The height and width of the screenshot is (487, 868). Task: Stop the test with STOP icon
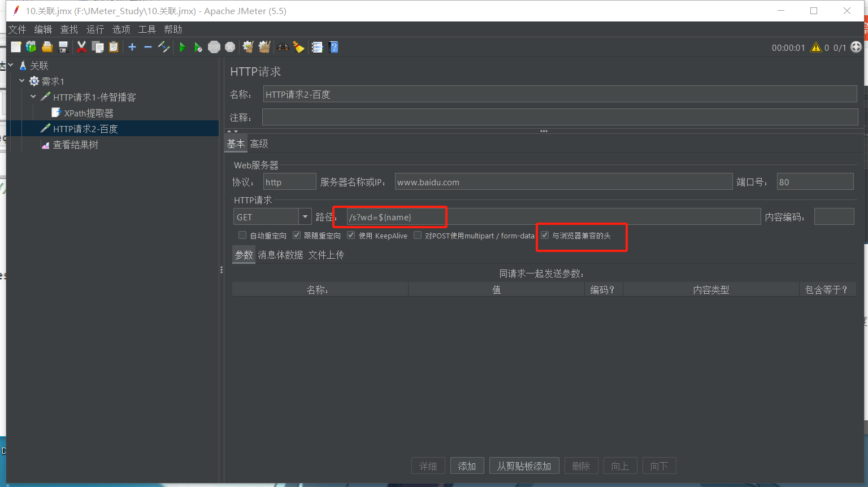214,47
